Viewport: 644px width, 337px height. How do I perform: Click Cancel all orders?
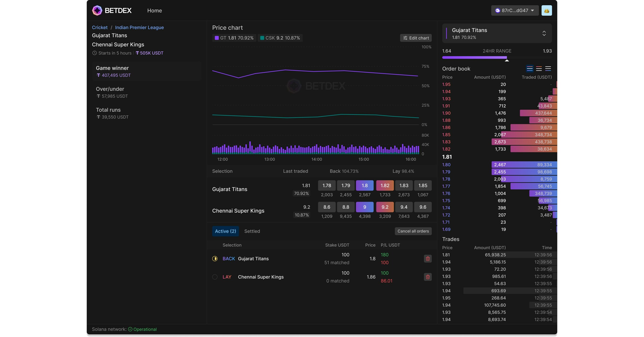(413, 231)
